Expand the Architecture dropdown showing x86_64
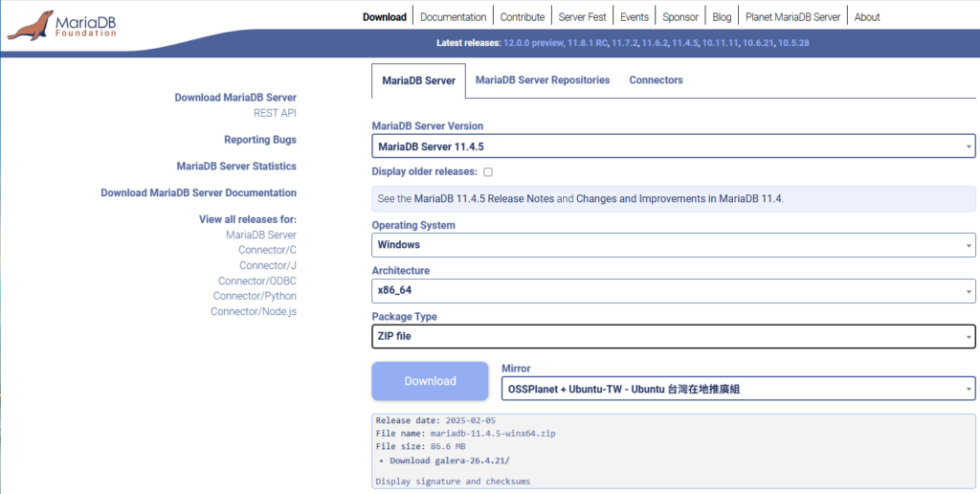The height and width of the screenshot is (494, 980). [673, 291]
